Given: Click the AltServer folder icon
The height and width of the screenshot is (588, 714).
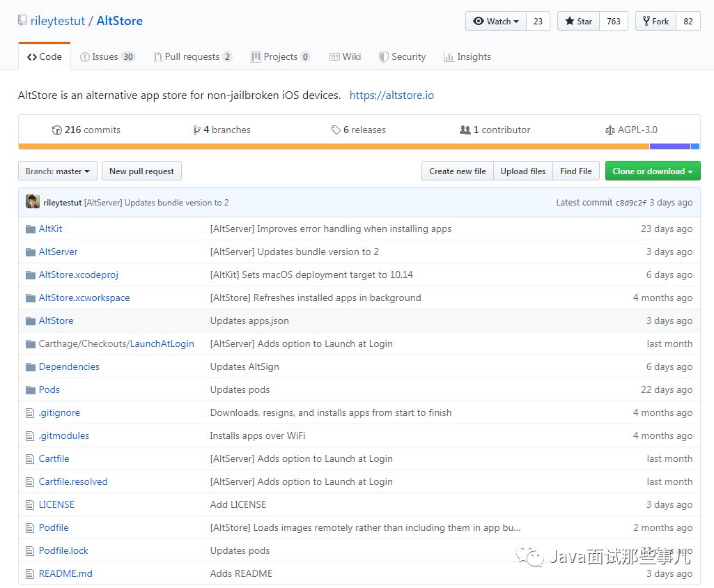Looking at the screenshot, I should (31, 252).
